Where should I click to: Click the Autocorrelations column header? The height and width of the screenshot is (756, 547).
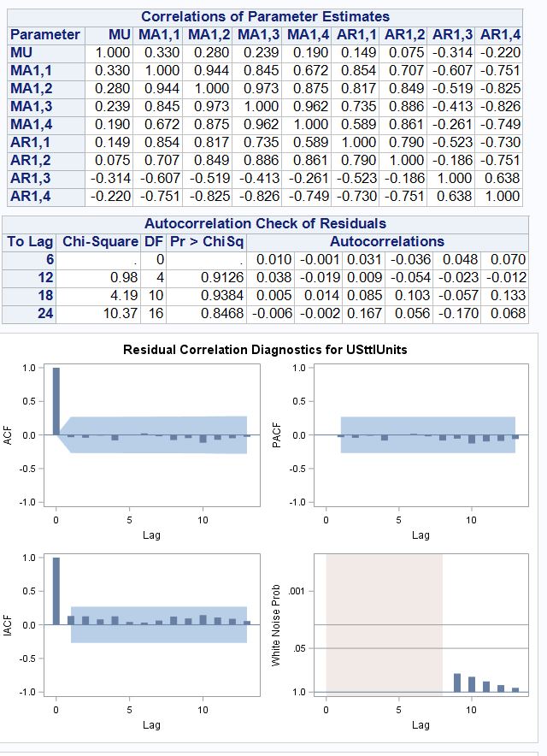click(386, 241)
